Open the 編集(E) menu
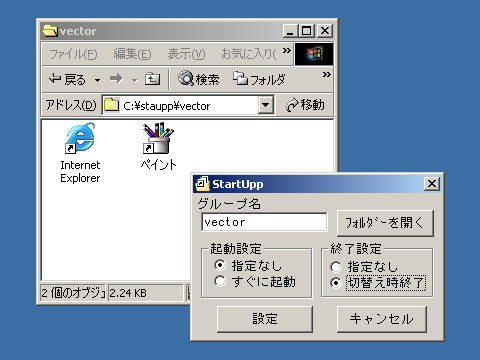The height and width of the screenshot is (360, 480). click(132, 54)
